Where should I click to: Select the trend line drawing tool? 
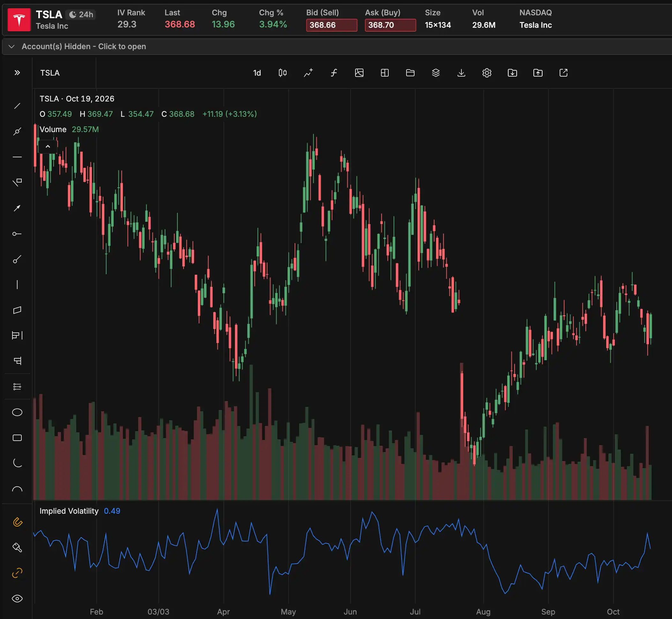(x=17, y=106)
